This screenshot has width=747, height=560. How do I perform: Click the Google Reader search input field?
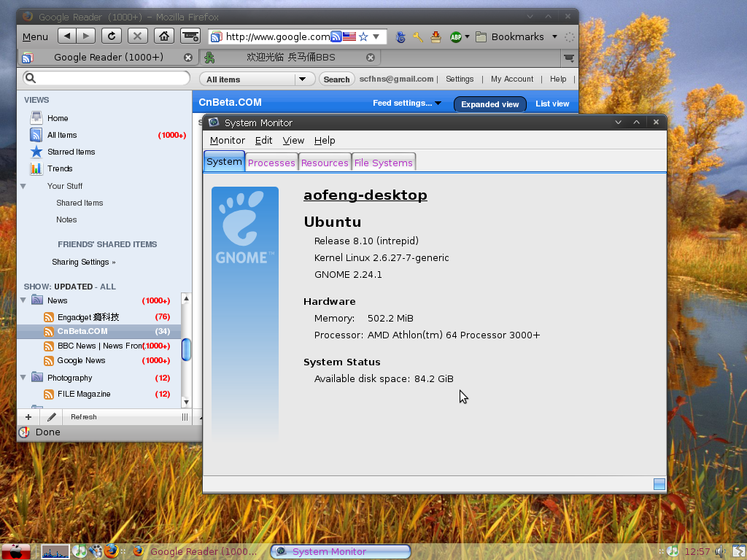pyautogui.click(x=107, y=78)
